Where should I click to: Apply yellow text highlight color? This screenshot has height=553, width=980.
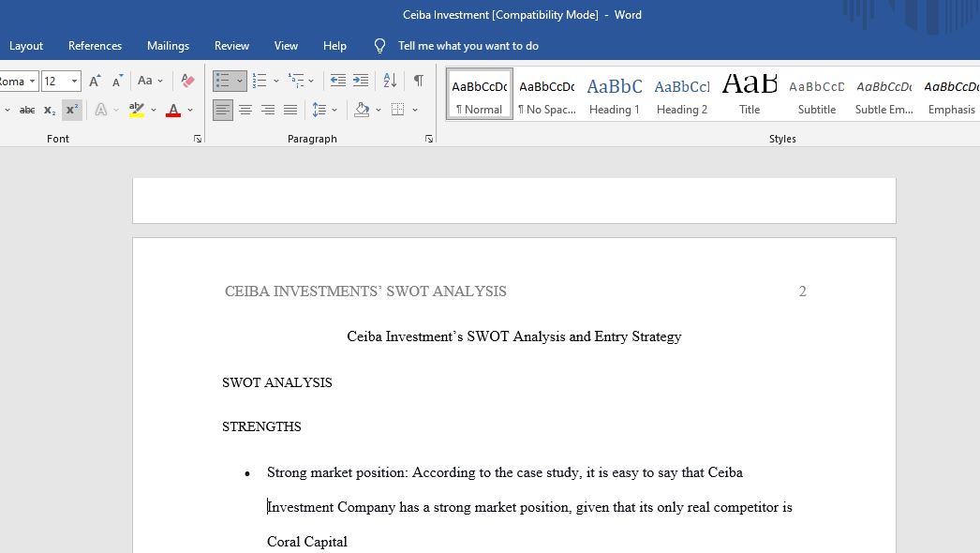coord(136,110)
